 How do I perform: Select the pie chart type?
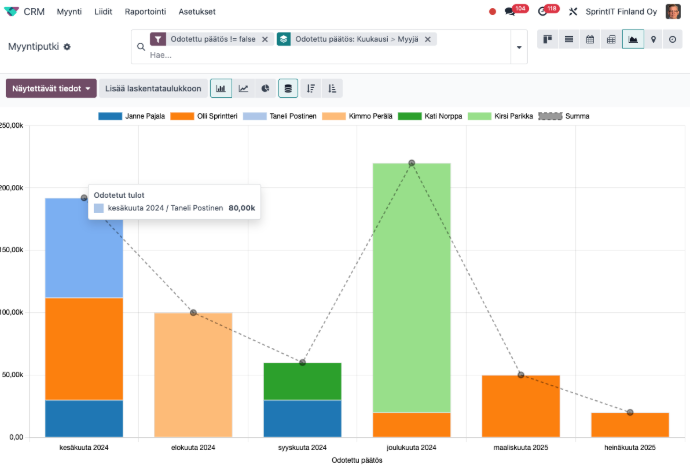click(x=265, y=88)
